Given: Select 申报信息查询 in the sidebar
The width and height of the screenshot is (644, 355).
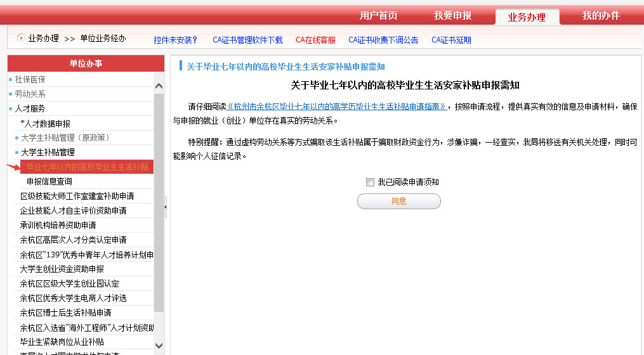Looking at the screenshot, I should [49, 181].
